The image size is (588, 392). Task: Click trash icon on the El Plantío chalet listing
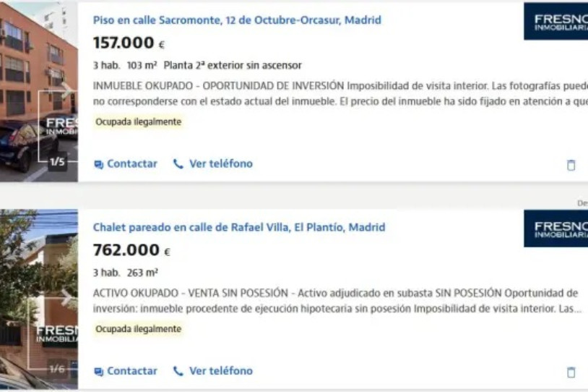(x=571, y=372)
